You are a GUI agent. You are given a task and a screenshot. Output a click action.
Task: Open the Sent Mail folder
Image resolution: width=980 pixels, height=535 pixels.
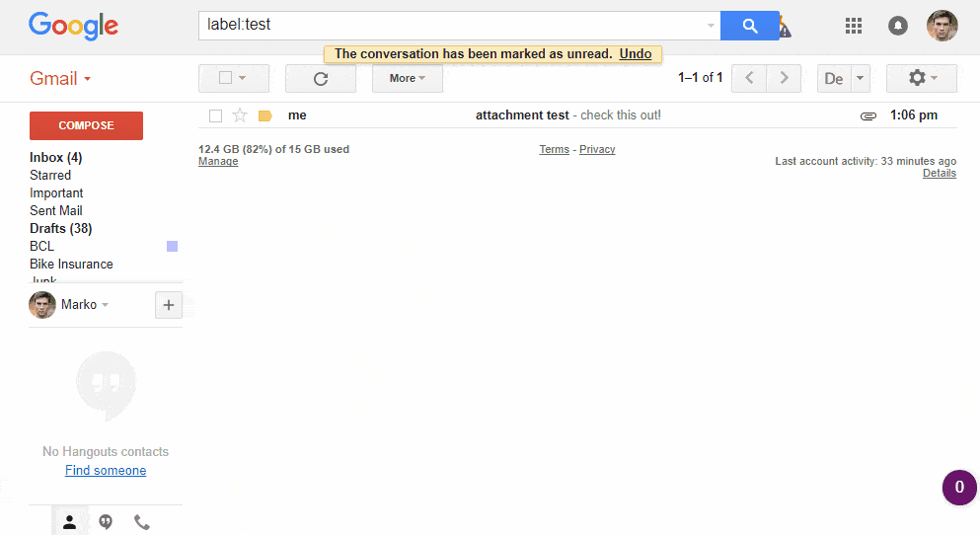(x=56, y=210)
